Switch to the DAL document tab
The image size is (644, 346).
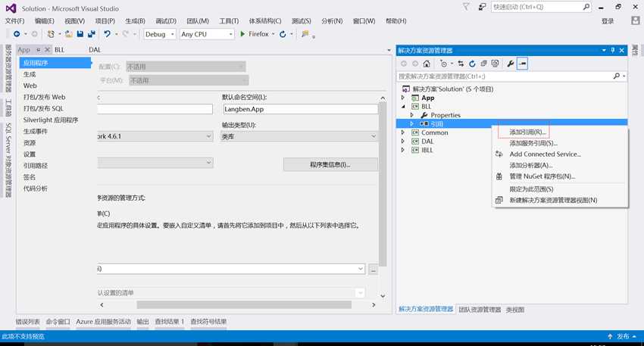95,50
